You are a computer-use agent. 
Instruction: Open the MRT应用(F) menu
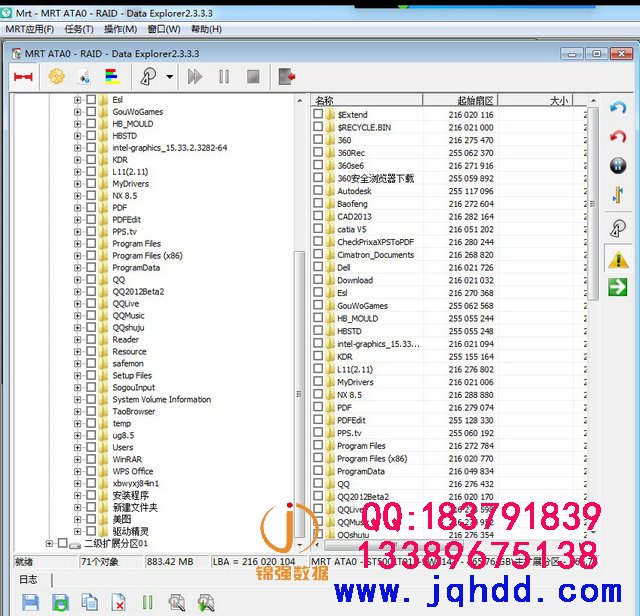[x=29, y=29]
